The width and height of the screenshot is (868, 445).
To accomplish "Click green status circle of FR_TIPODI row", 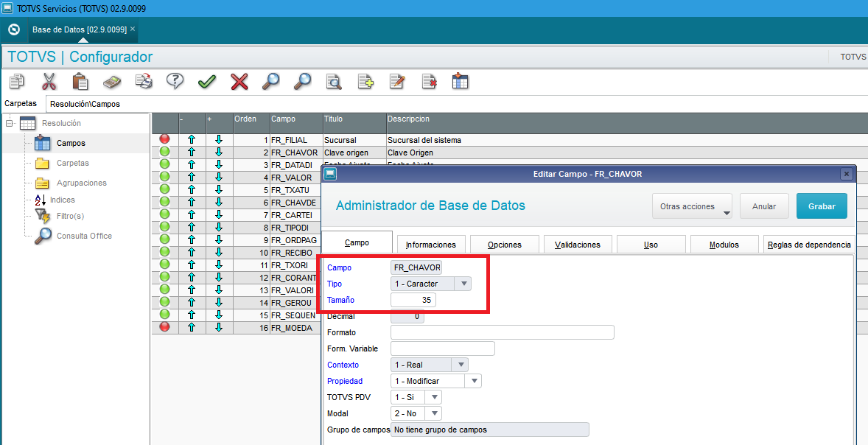I will pos(165,226).
